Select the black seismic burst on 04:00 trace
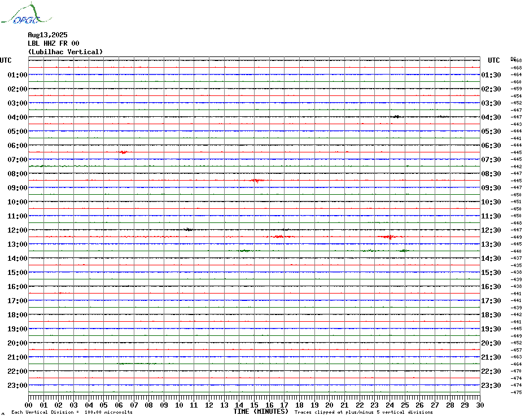This screenshot has height=420, width=525. [396, 116]
